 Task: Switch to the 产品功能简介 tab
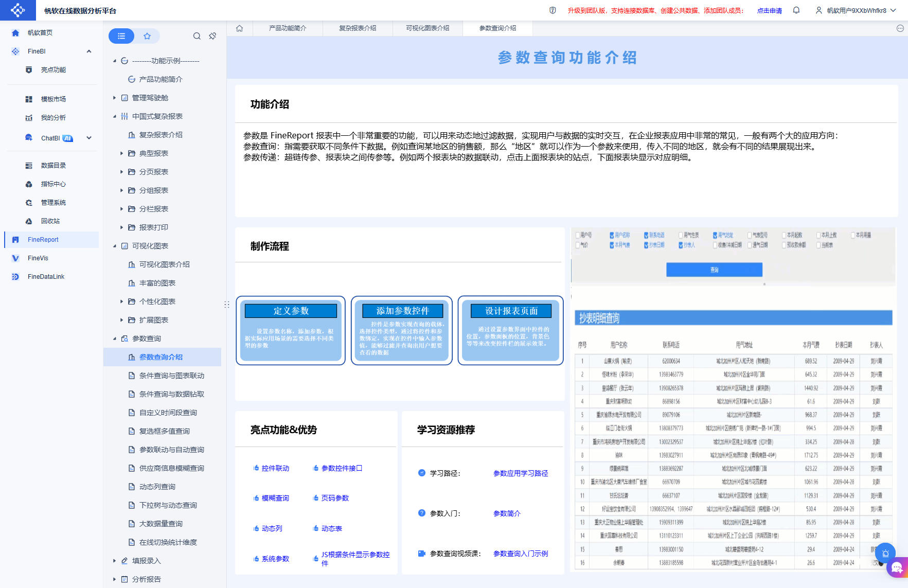(288, 28)
